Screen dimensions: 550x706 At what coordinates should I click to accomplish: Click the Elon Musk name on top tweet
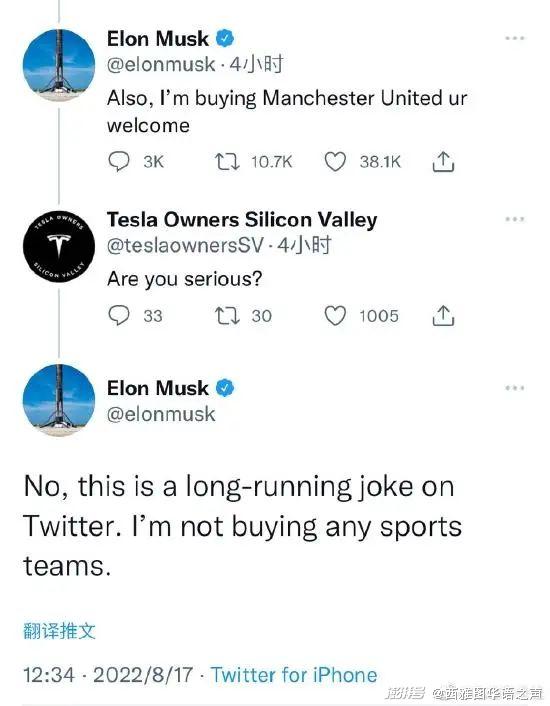coord(158,39)
